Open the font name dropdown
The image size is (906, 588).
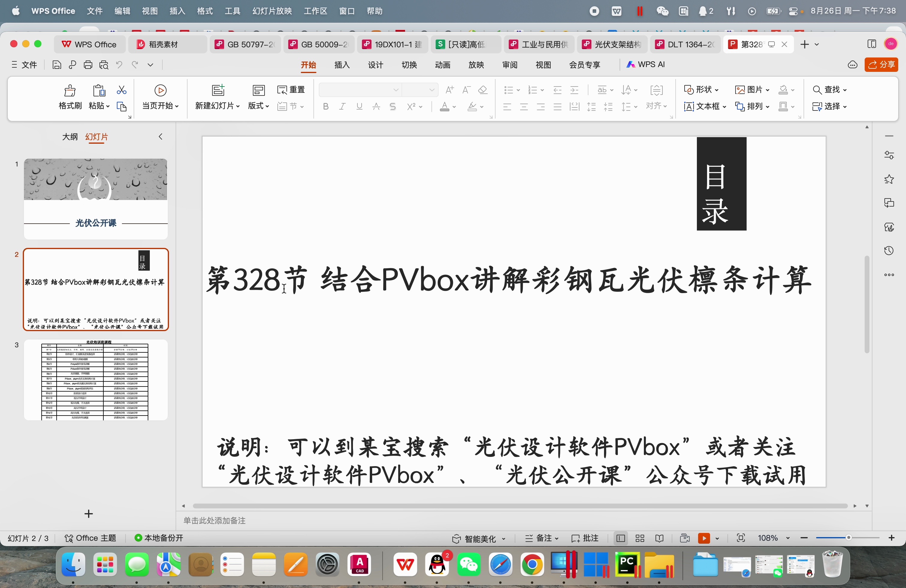point(396,90)
